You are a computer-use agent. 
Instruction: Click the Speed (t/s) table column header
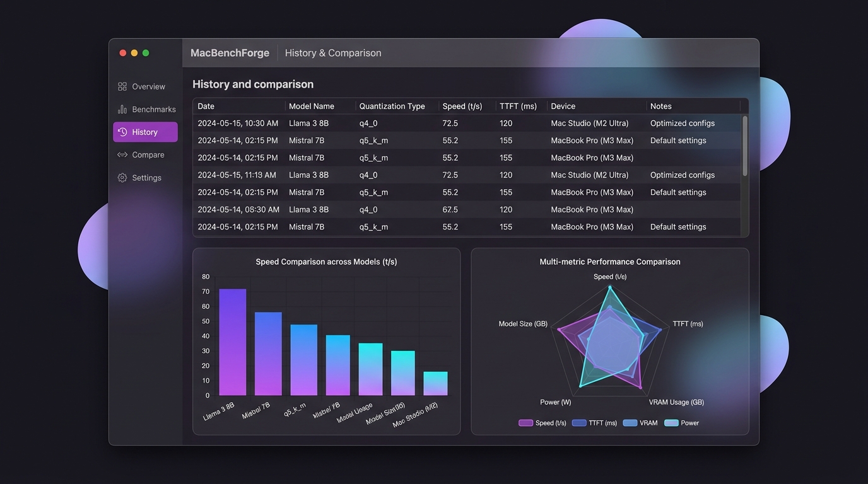[x=462, y=106]
